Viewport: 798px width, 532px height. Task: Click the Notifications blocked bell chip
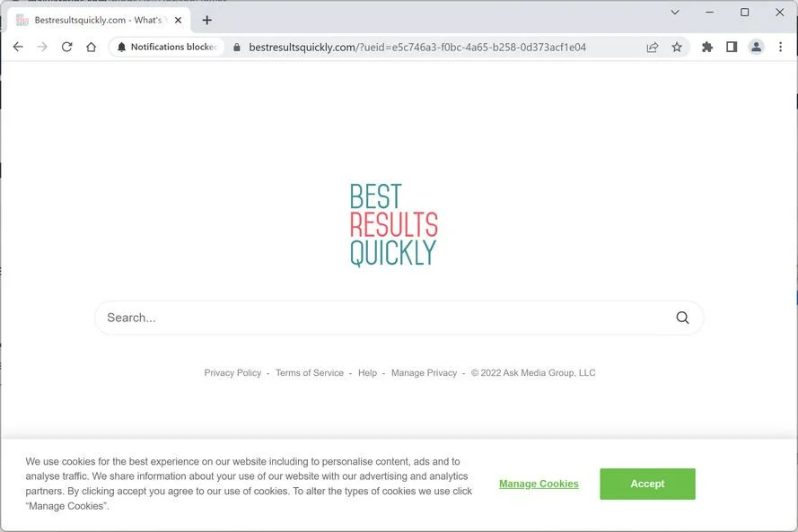point(167,47)
